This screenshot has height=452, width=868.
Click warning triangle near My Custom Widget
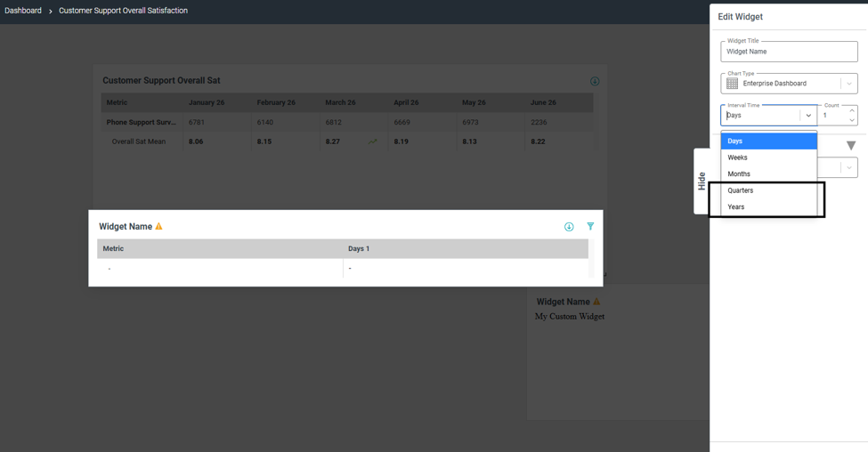596,302
